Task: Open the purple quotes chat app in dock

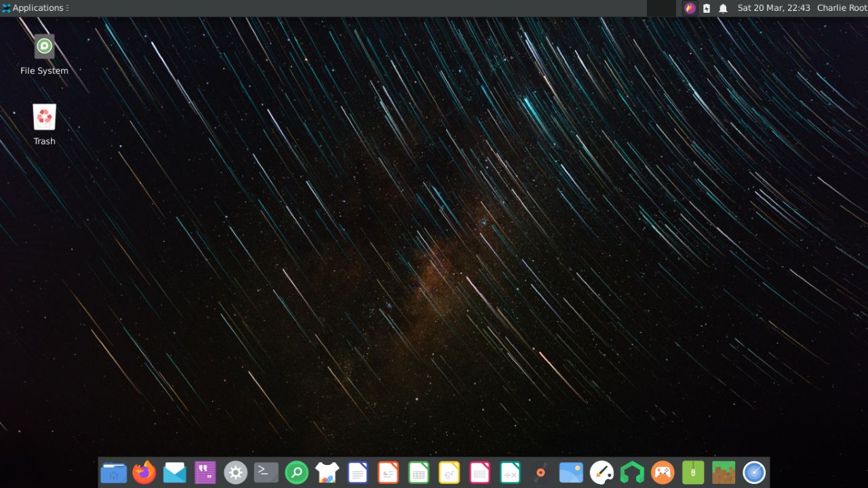Action: [x=205, y=472]
